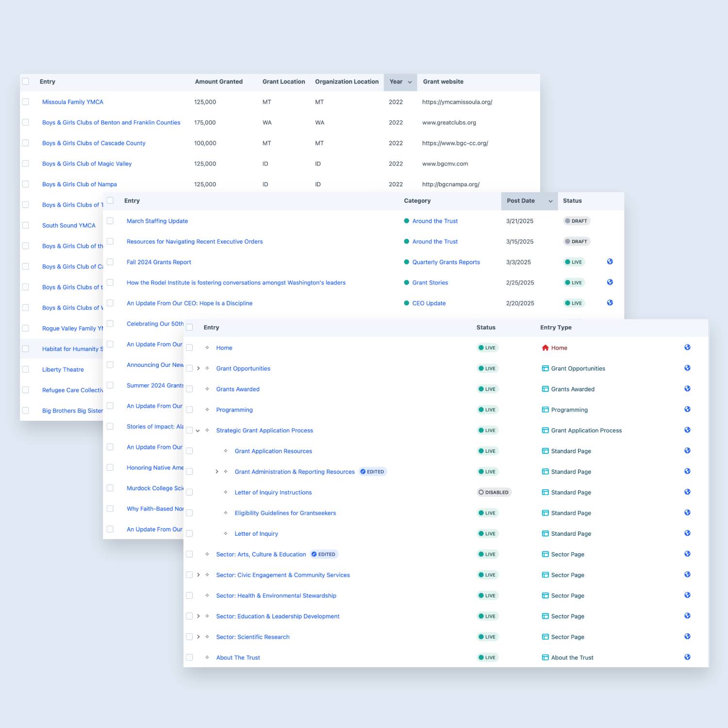Open Boys & Girls Clubs of Cascade County
Viewport: 728px width, 728px height.
[94, 143]
